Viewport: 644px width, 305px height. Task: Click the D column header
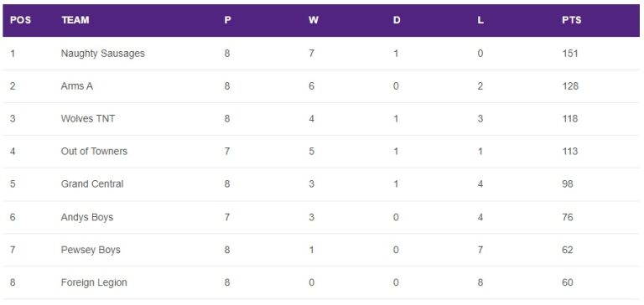tap(397, 20)
